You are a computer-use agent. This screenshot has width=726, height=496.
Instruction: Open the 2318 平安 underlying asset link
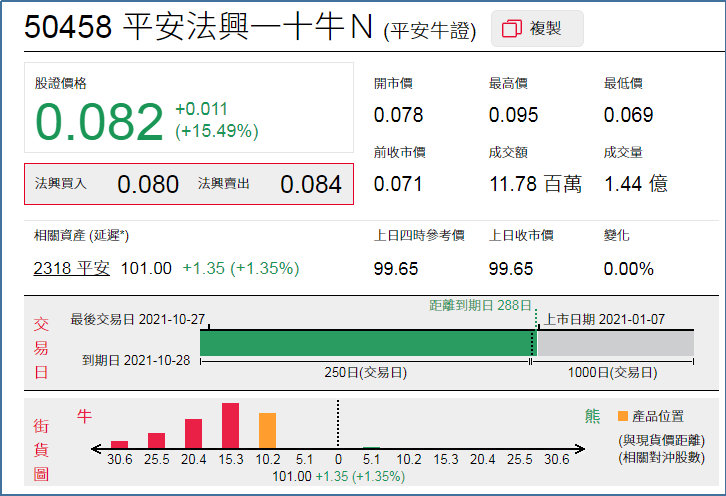point(72,268)
